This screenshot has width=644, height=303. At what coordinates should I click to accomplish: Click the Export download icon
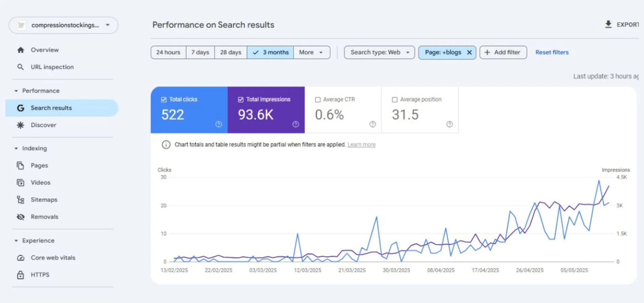click(608, 25)
